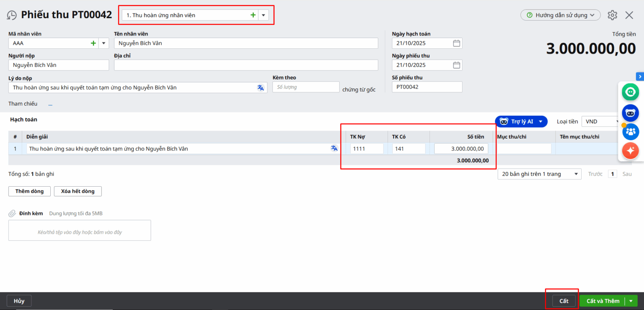644x310 pixels.
Task: Click the TK Nợ account field 1111
Action: tap(366, 149)
